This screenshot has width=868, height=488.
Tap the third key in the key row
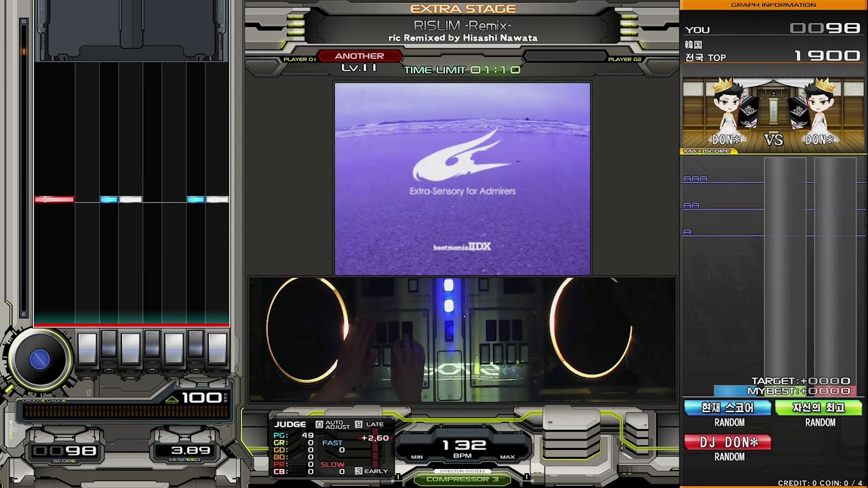tap(131, 348)
